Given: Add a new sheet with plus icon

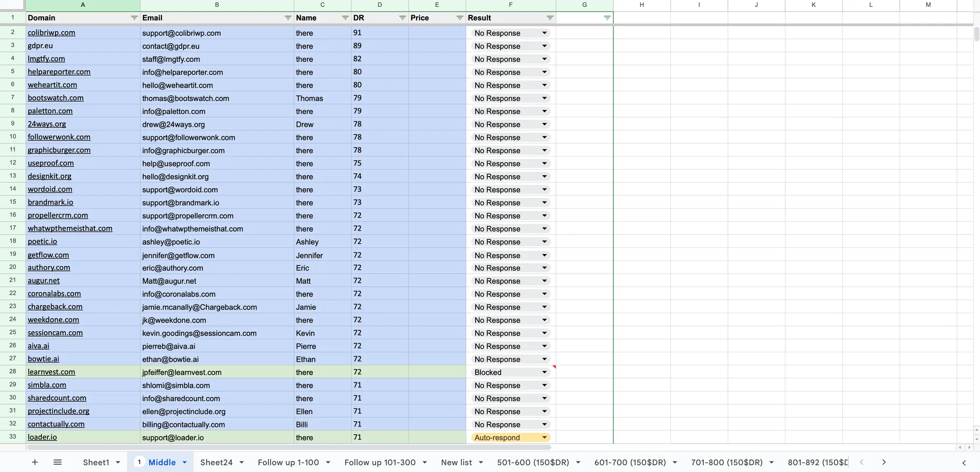Looking at the screenshot, I should 34,462.
